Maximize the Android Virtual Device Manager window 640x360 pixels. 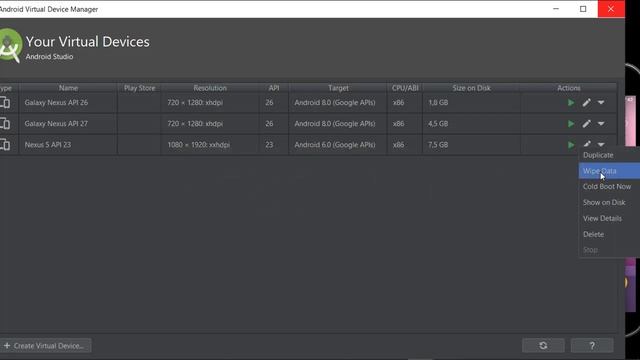click(583, 9)
